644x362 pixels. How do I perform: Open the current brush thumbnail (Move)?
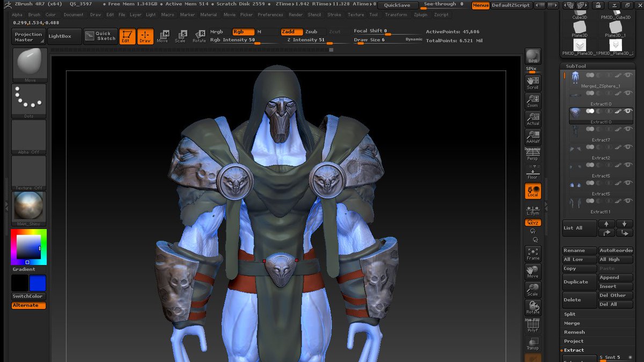point(29,65)
